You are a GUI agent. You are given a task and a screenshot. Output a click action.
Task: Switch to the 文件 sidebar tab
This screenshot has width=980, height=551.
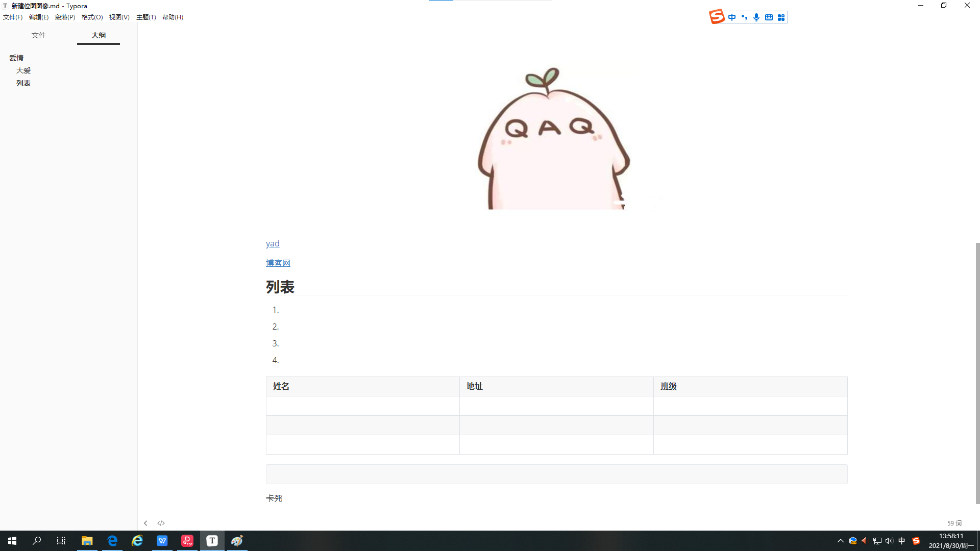(x=38, y=35)
